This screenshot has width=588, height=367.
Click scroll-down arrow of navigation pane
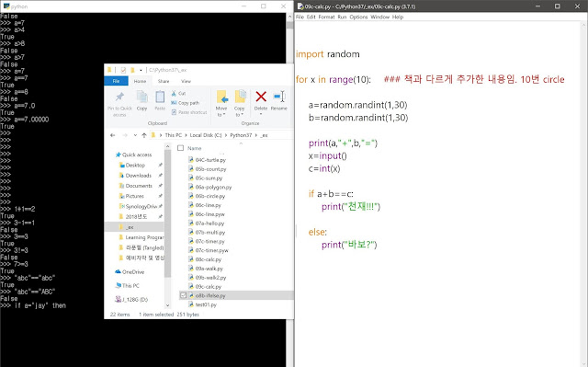click(167, 305)
